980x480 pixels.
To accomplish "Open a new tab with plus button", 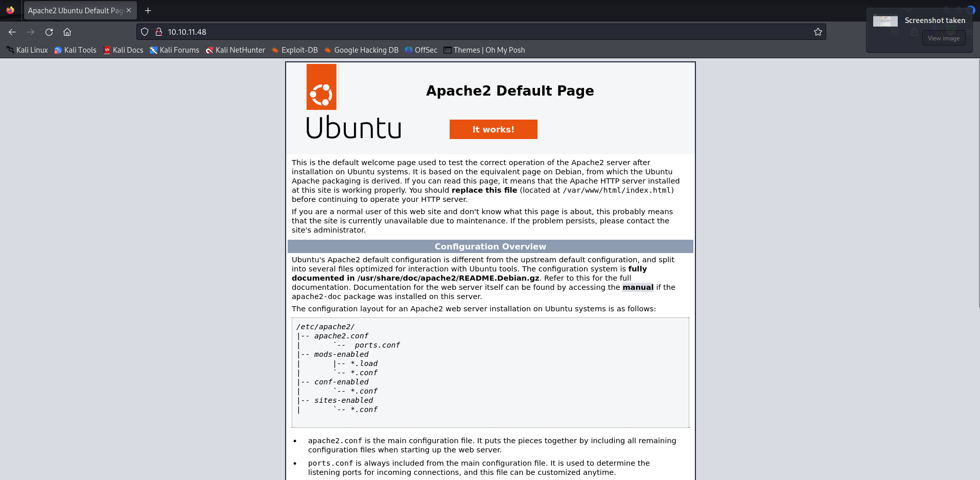I will point(148,10).
